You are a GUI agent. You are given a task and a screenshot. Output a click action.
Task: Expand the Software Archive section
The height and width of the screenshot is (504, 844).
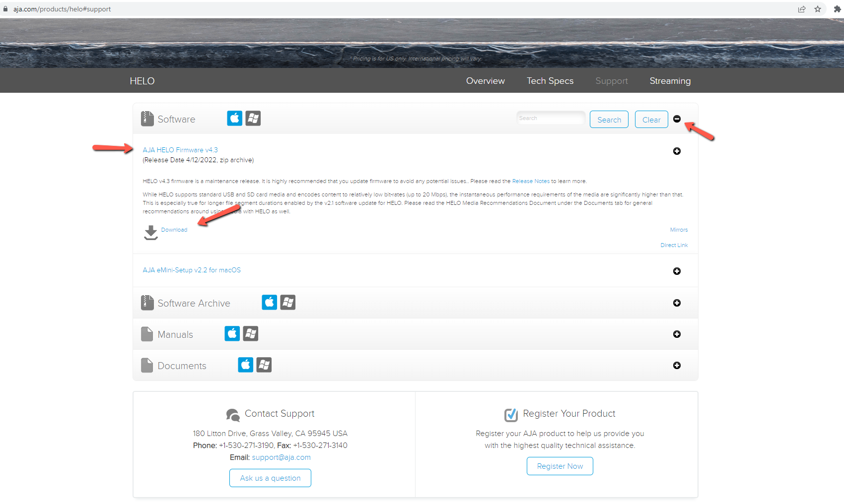(677, 303)
